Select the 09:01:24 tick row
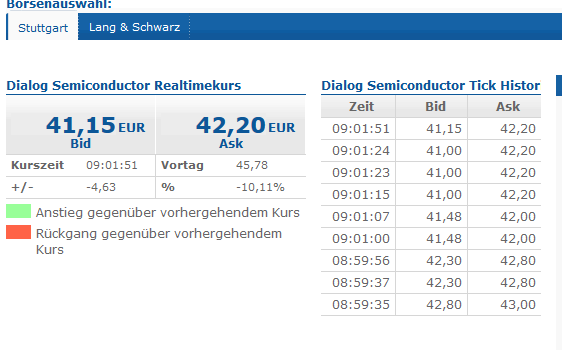 coord(431,151)
